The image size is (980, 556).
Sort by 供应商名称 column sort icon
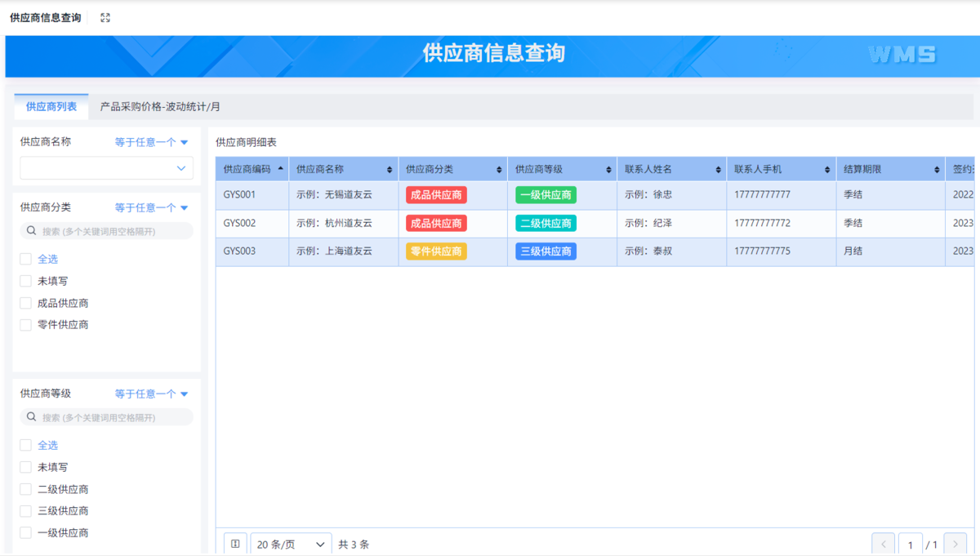(390, 170)
